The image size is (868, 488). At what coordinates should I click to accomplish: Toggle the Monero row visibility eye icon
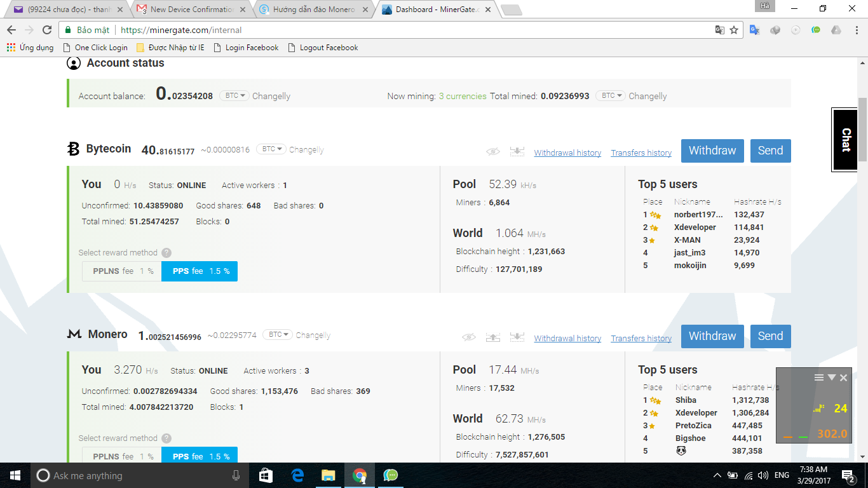click(x=469, y=337)
